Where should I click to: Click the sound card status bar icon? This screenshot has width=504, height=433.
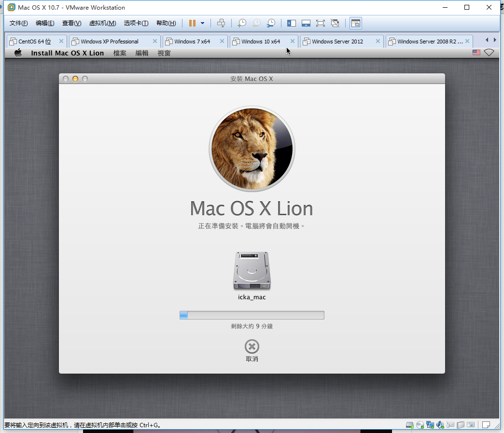[x=440, y=425]
